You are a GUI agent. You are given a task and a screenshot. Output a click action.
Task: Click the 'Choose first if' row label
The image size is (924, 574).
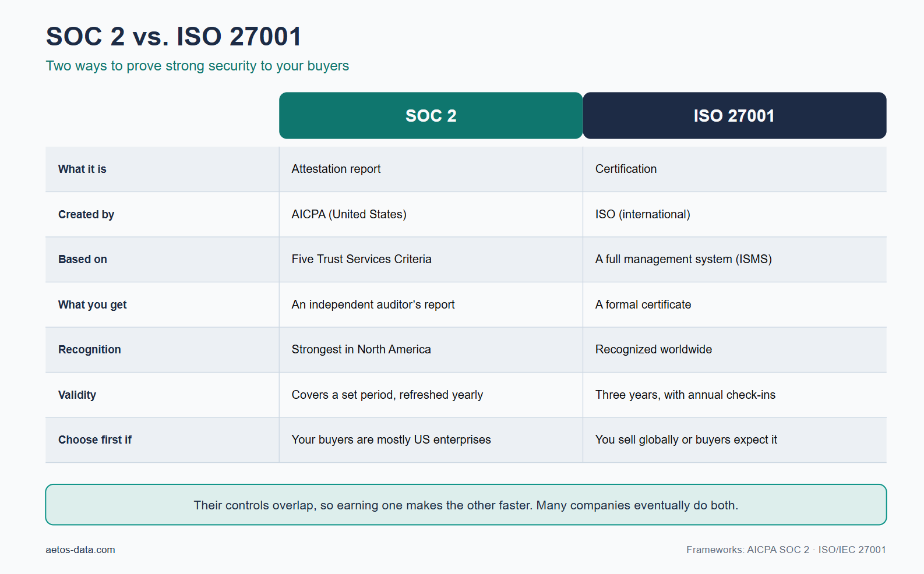click(x=95, y=440)
